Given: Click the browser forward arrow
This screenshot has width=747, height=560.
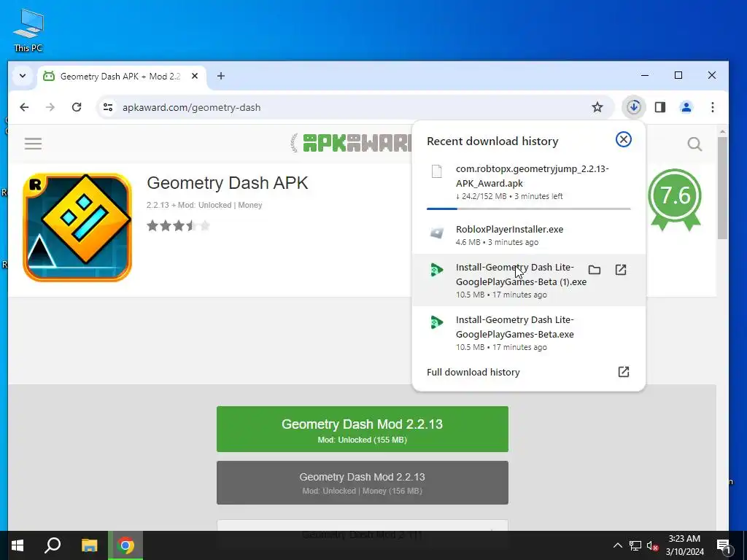Looking at the screenshot, I should click(x=50, y=107).
